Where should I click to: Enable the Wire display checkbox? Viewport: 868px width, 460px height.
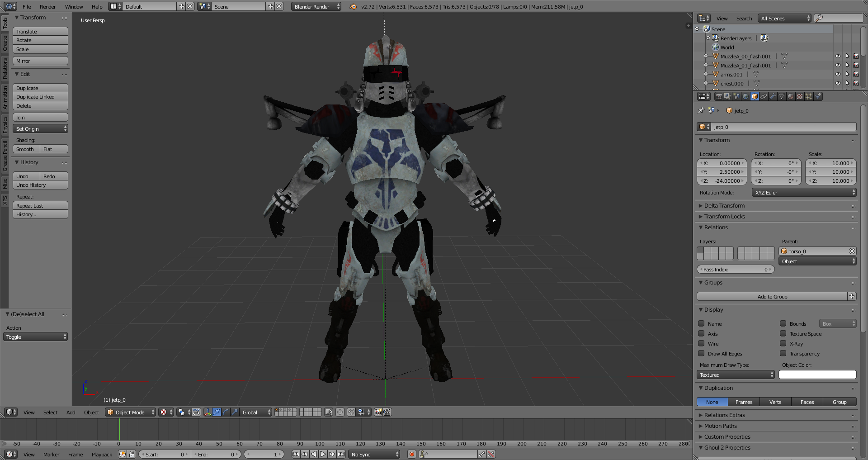point(701,343)
